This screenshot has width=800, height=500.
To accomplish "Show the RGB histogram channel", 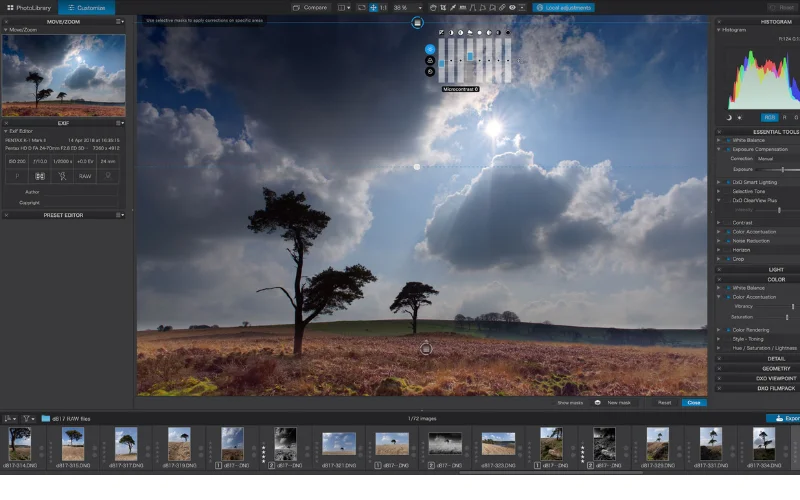I will coord(769,117).
